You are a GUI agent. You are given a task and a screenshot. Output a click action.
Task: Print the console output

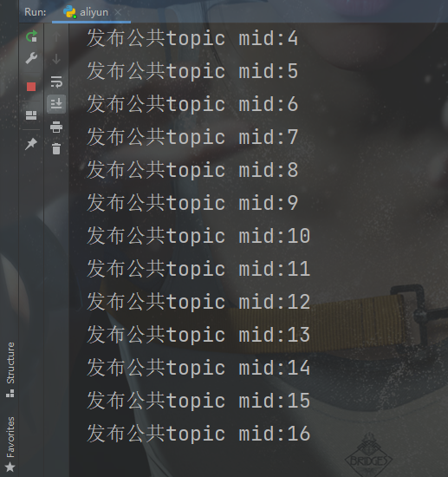pyautogui.click(x=56, y=127)
